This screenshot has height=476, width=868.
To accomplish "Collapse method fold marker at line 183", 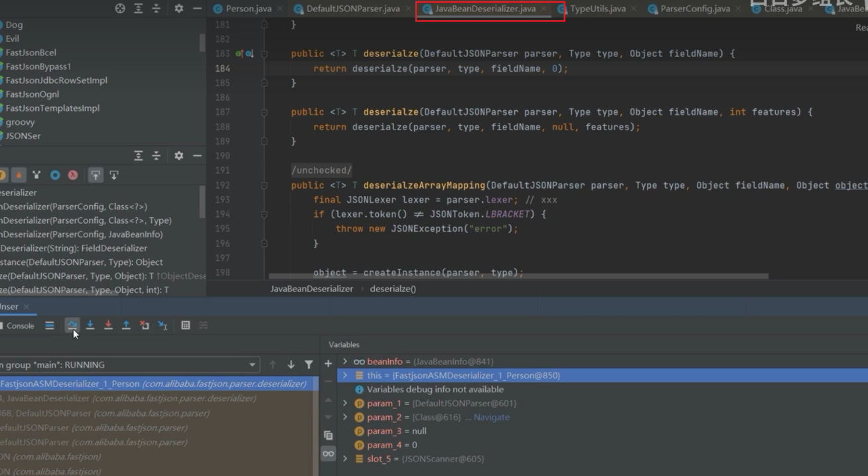I will (264, 54).
